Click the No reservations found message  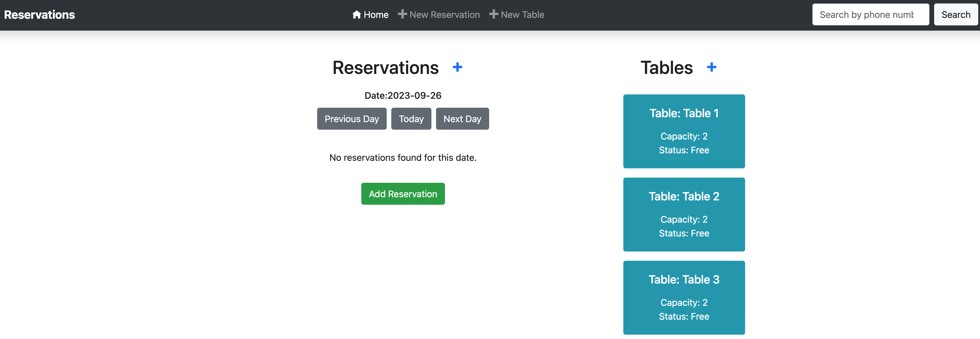(403, 157)
